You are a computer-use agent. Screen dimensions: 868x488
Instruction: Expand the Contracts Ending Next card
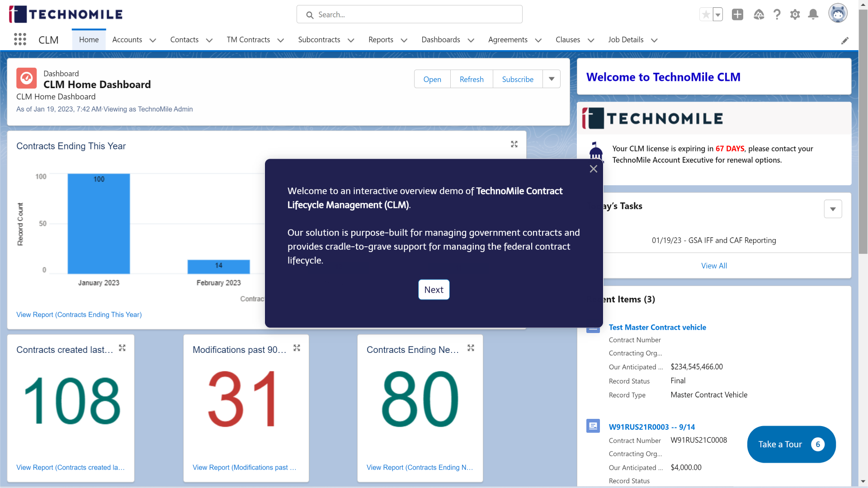tap(471, 348)
